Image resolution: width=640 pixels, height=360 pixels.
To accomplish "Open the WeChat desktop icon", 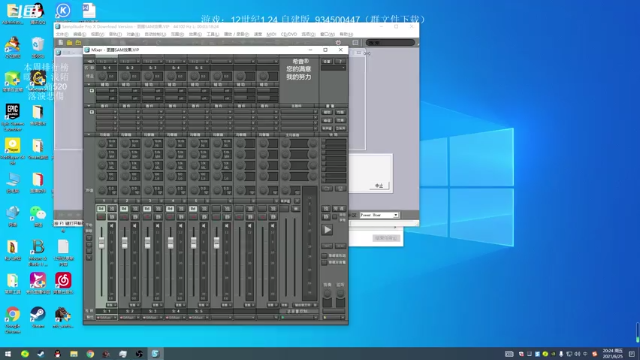I will click(x=38, y=216).
